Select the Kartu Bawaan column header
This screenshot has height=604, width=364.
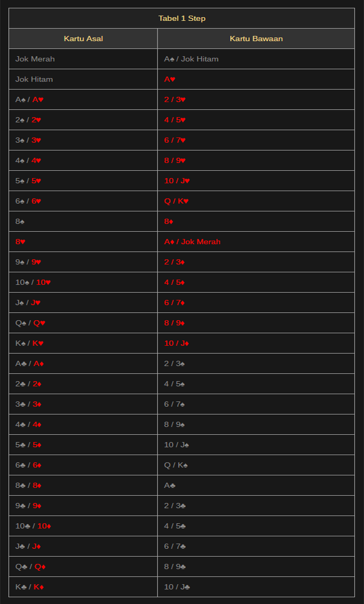pos(256,39)
